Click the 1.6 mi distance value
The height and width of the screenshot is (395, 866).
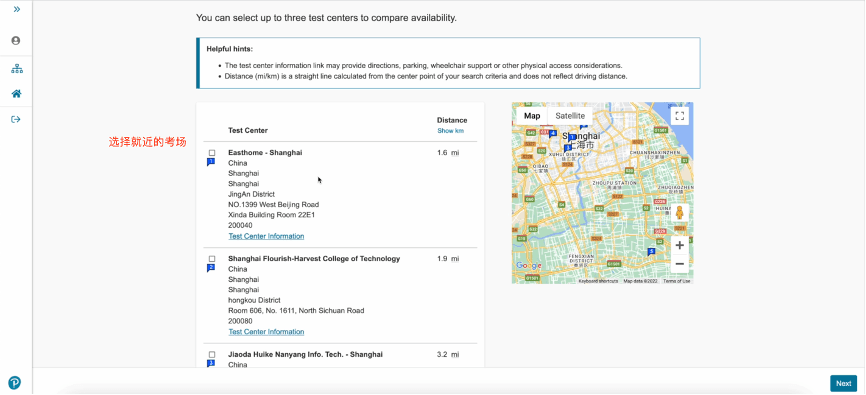point(448,152)
